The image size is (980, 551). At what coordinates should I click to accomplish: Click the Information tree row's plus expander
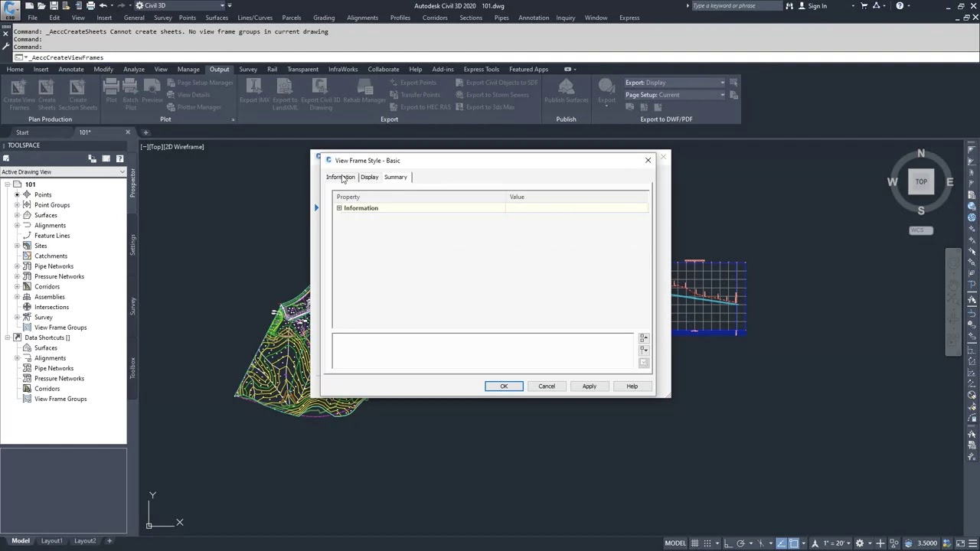coord(339,208)
